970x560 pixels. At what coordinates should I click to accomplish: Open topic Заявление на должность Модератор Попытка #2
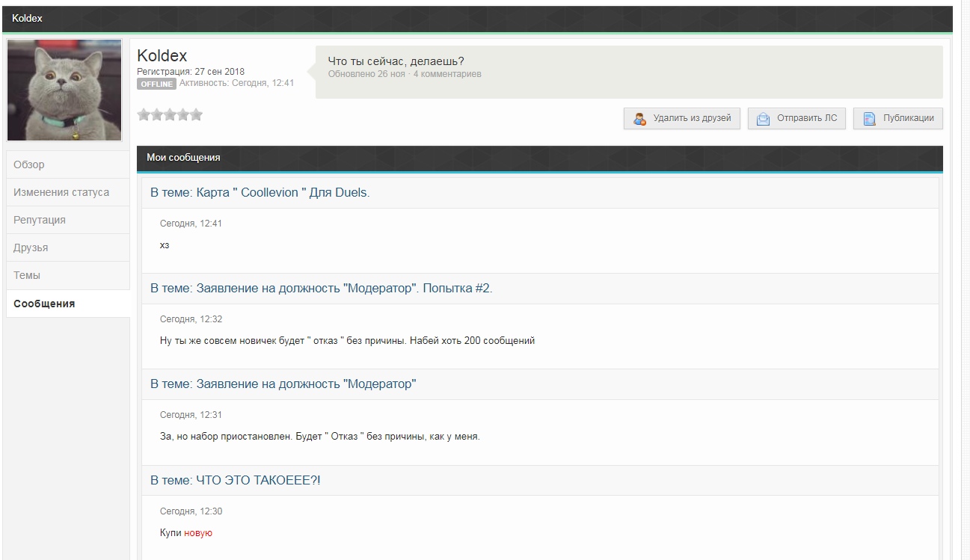322,288
